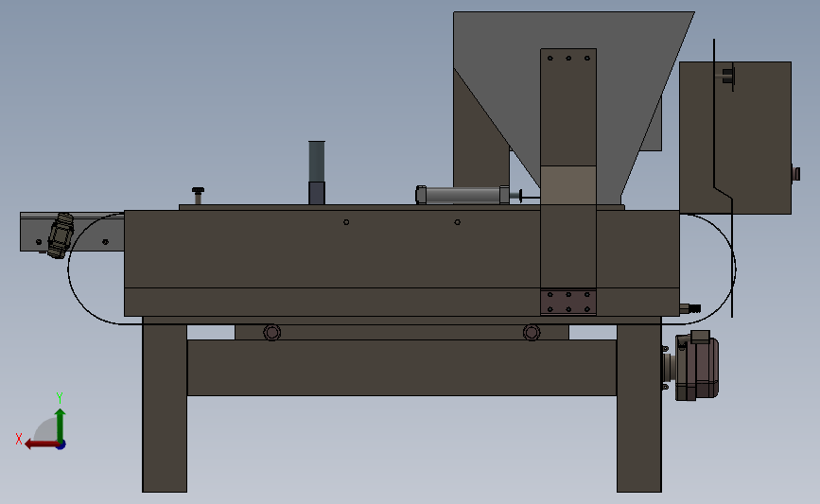Select the angled fitting on left bracket
The image size is (820, 504).
coord(61,235)
